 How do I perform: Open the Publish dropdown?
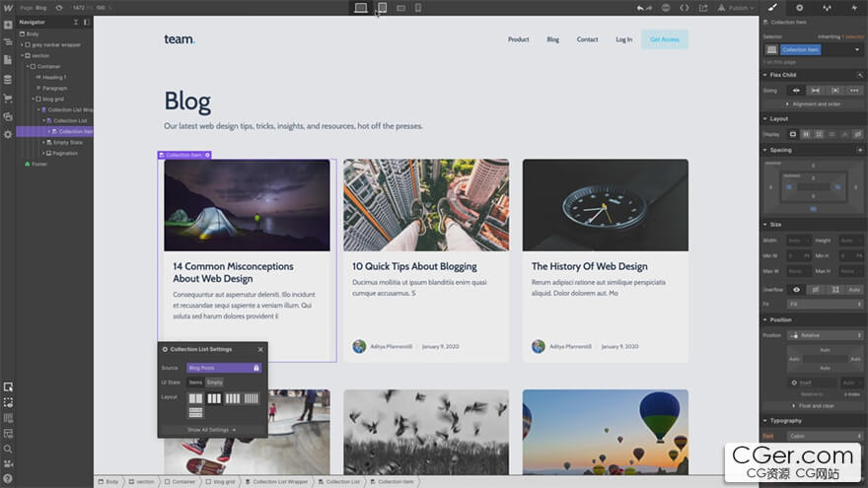tap(736, 8)
